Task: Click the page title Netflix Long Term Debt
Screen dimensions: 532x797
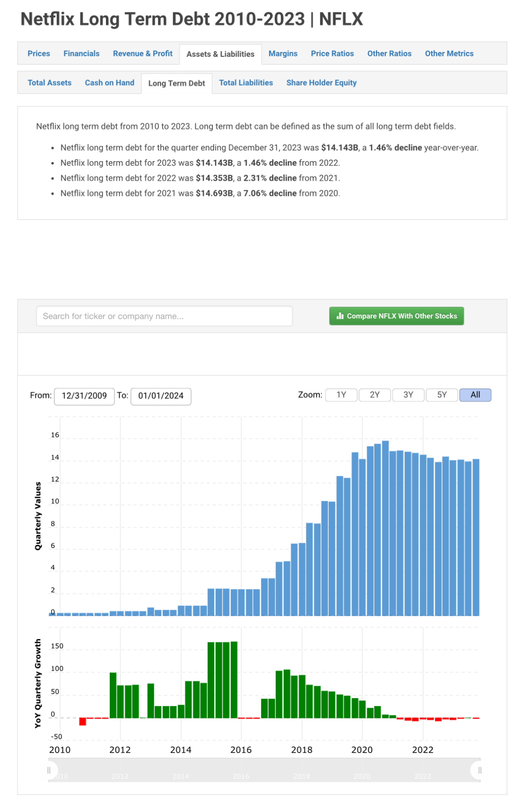Action: click(x=192, y=19)
